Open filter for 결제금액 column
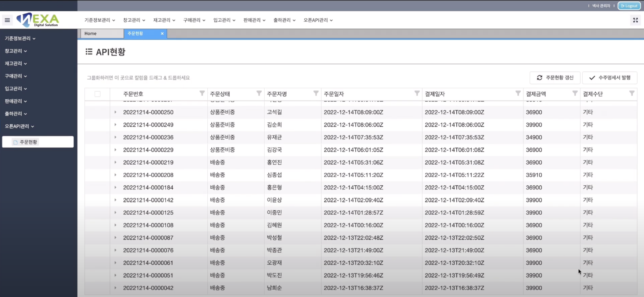 pyautogui.click(x=575, y=93)
